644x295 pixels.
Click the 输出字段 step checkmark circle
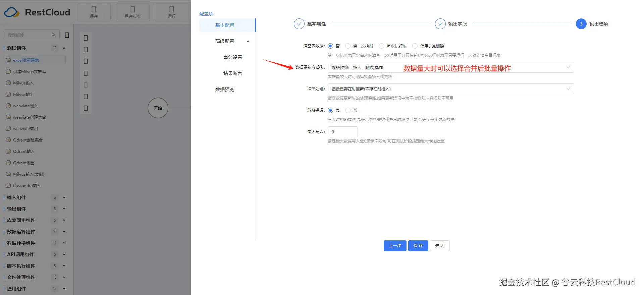pyautogui.click(x=440, y=24)
